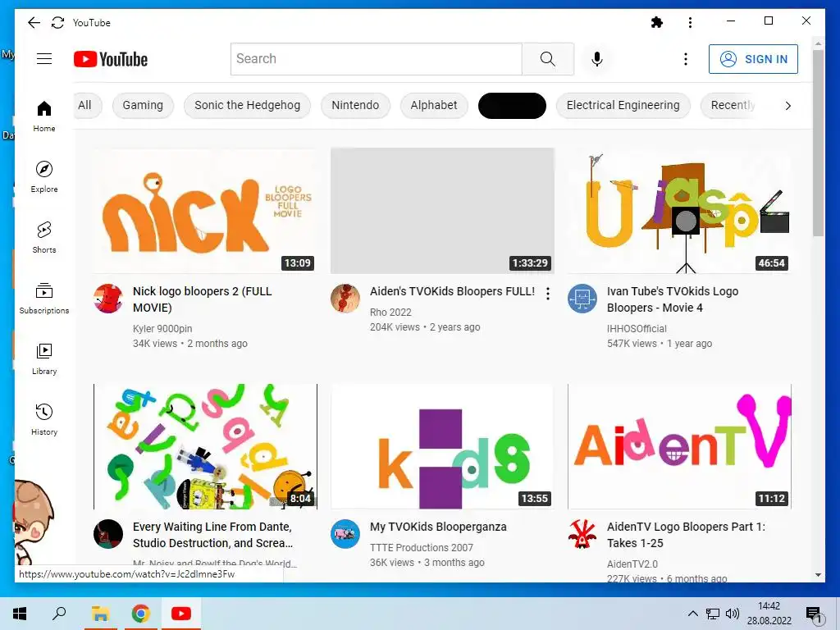Select the Gaming filter chip
The width and height of the screenshot is (840, 630).
point(143,105)
